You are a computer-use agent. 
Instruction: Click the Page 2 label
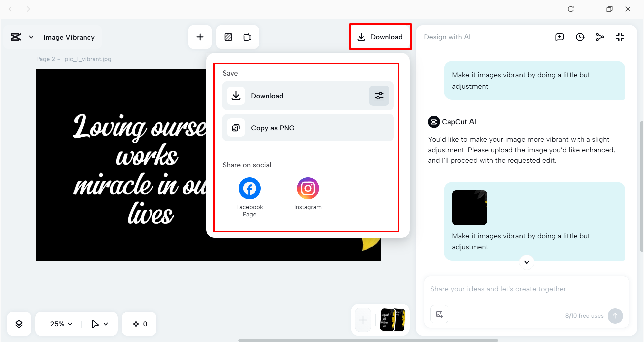pos(46,59)
